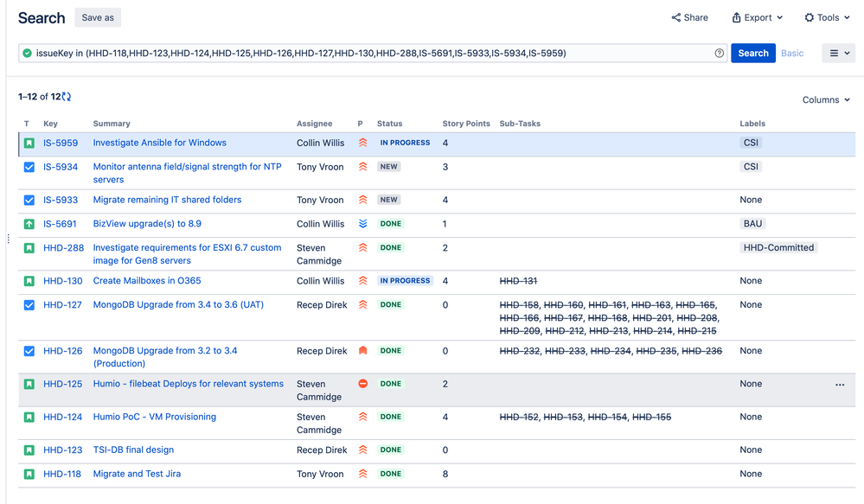Screen dimensions: 864x504
Task: Open the Columns dropdown
Action: [824, 99]
